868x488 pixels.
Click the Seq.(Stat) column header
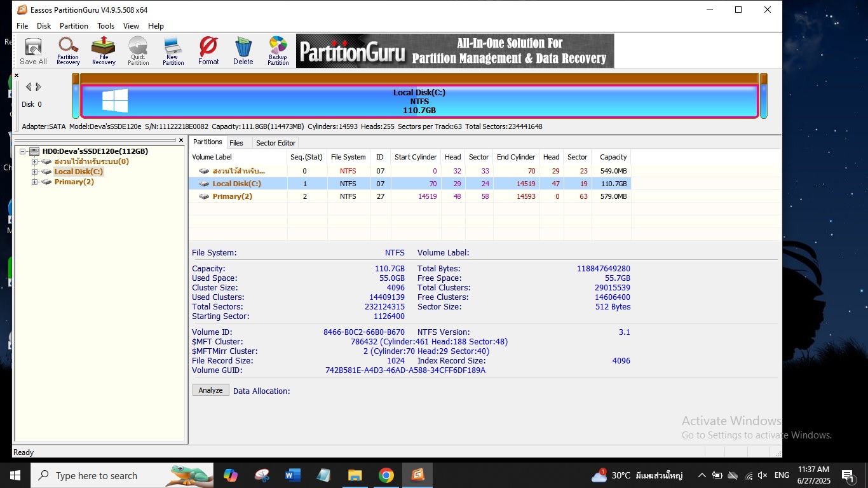tap(307, 157)
